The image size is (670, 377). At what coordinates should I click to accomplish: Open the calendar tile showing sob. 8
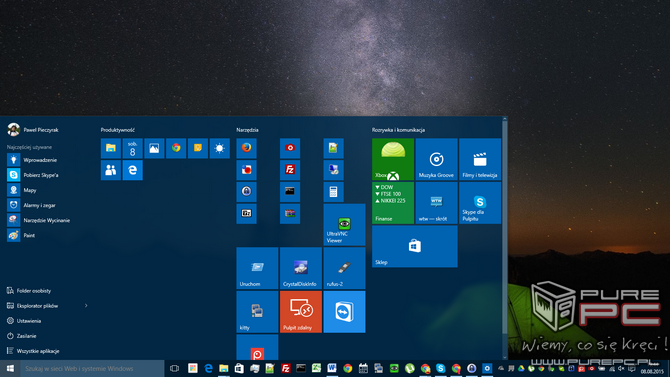click(x=132, y=148)
